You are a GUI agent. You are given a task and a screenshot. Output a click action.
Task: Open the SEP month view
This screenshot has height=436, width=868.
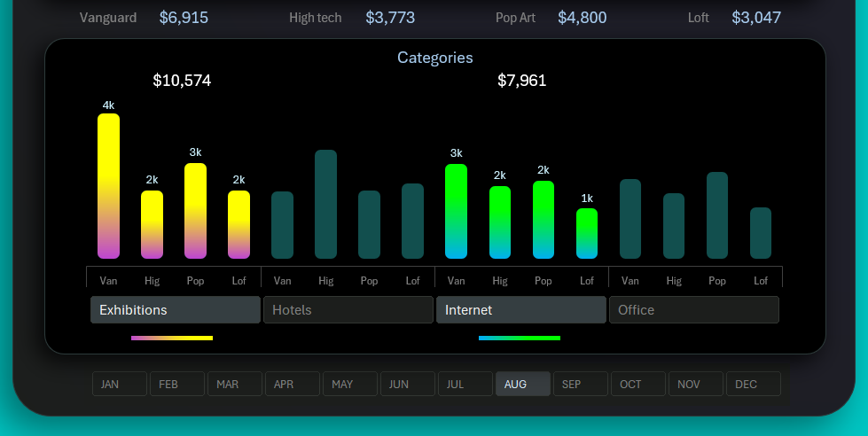tap(580, 384)
